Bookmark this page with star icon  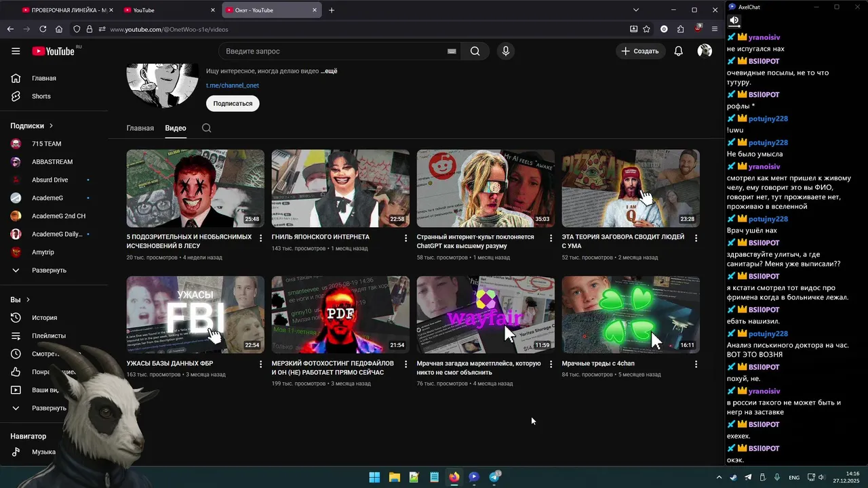tap(647, 29)
